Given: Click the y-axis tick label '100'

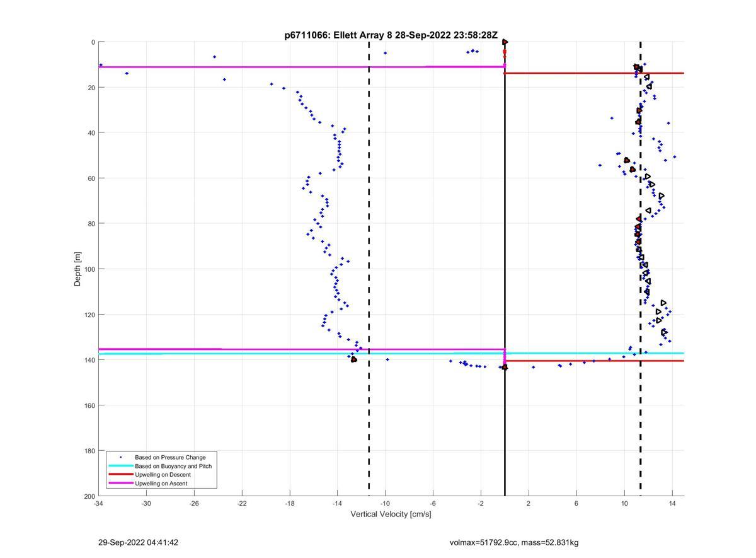Looking at the screenshot, I should click(89, 269).
